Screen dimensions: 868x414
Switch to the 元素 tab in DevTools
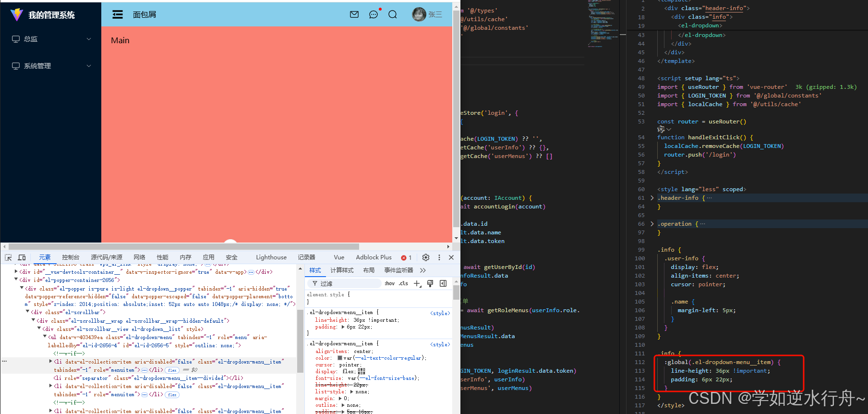pos(45,257)
